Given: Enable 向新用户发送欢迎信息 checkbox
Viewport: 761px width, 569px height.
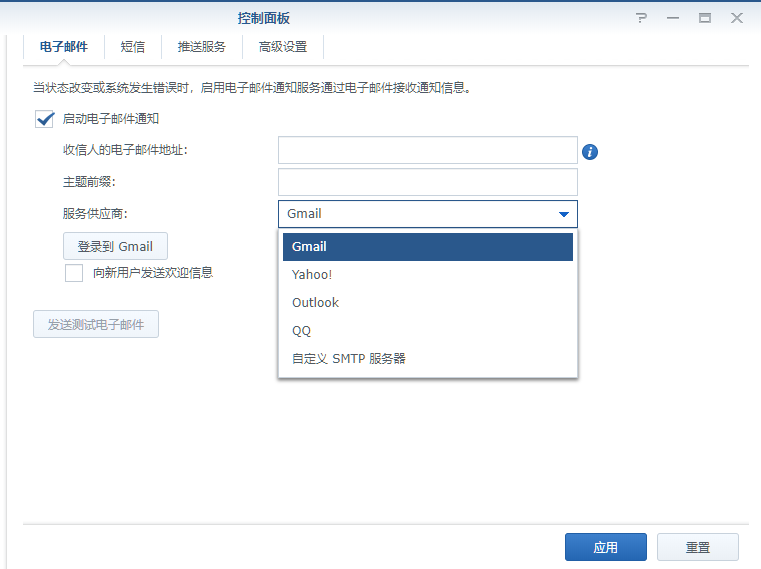Looking at the screenshot, I should pos(74,273).
